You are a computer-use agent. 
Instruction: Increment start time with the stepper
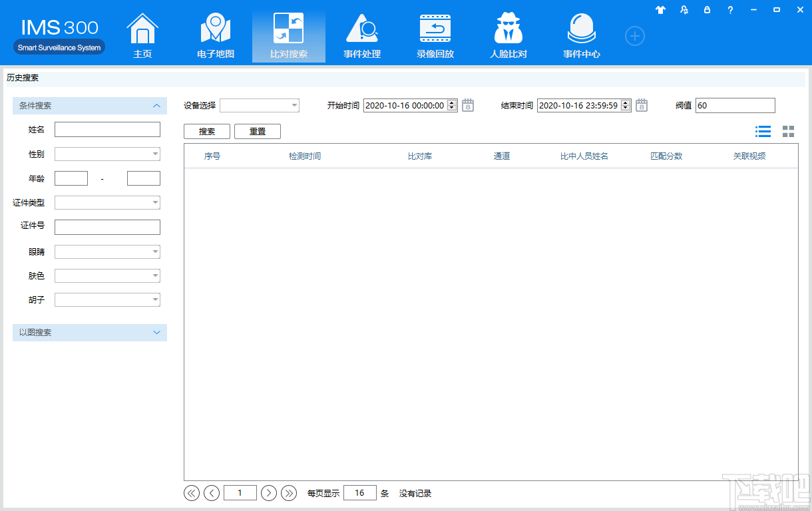[452, 102]
